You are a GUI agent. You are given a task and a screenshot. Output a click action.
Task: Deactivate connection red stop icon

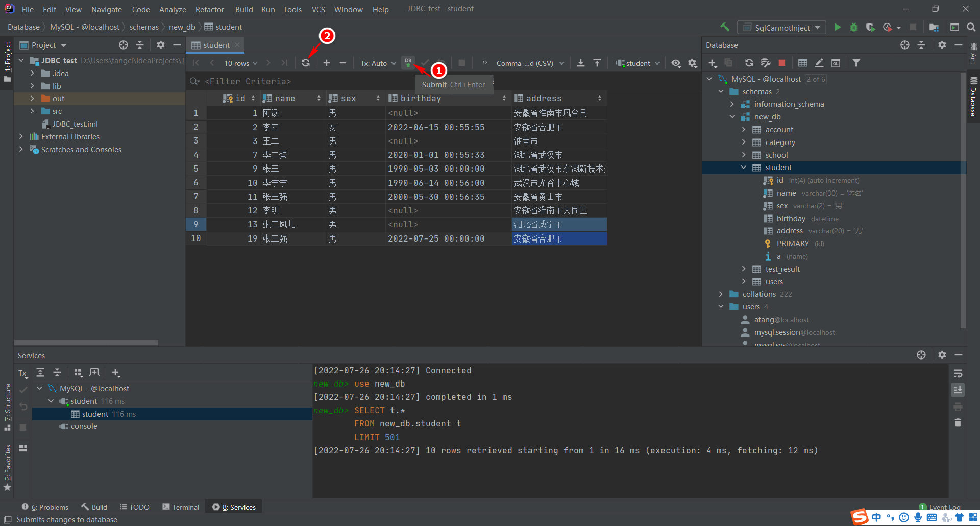tap(781, 63)
